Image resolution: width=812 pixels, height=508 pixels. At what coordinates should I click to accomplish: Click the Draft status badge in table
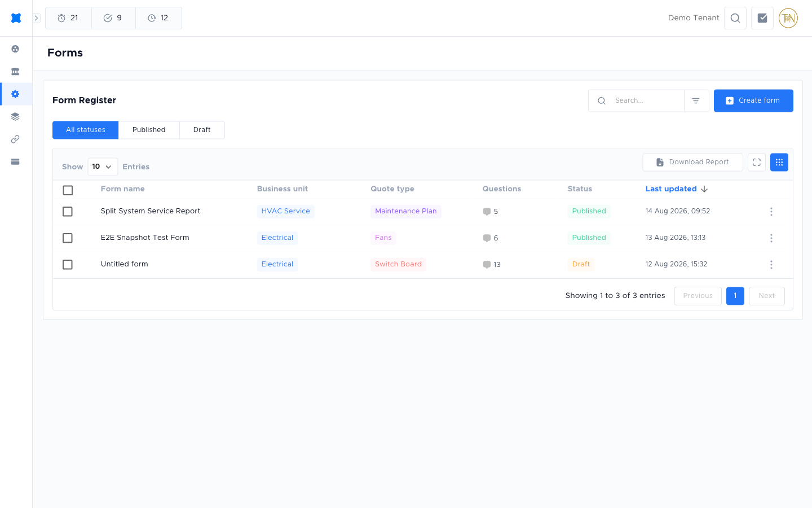point(581,264)
